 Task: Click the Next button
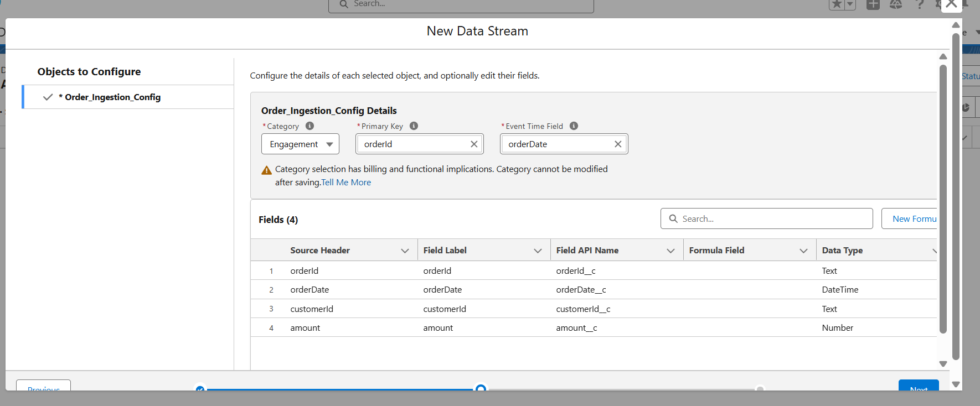coord(919,387)
